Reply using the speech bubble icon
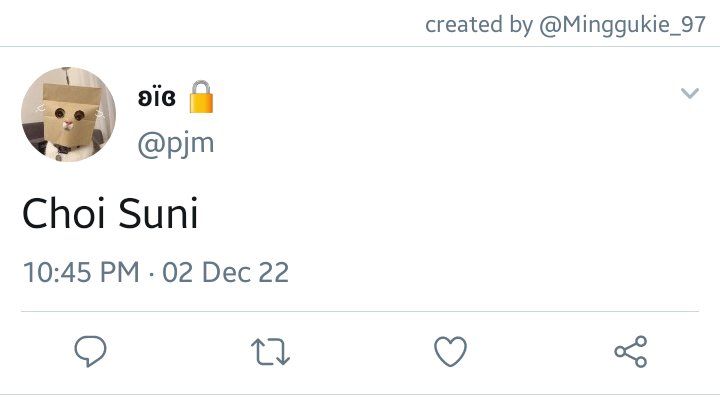 (x=90, y=351)
